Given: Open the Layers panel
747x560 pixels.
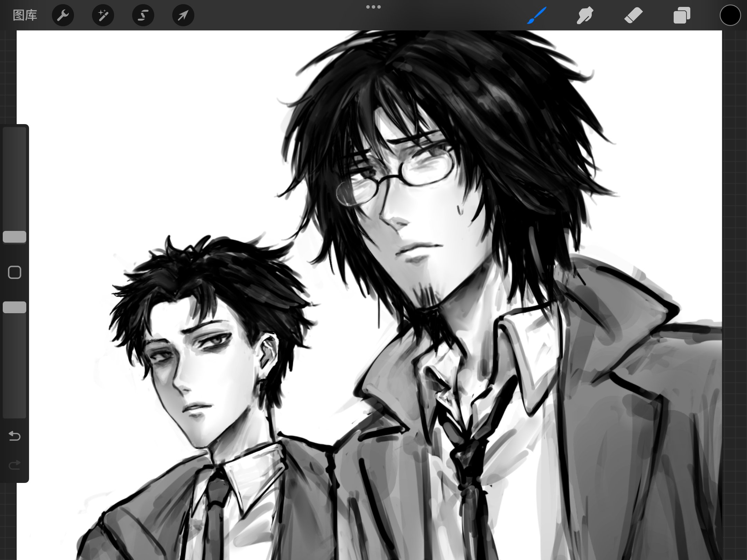Looking at the screenshot, I should [x=682, y=16].
